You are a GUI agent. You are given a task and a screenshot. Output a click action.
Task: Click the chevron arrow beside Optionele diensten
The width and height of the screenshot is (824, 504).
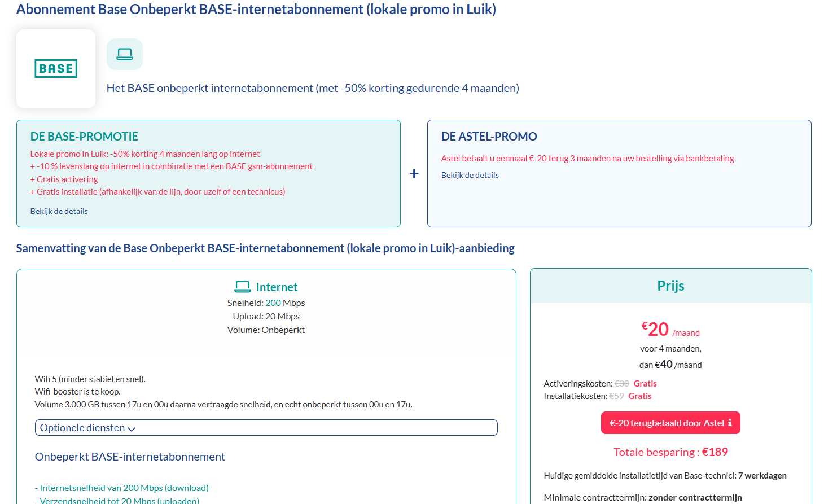132,429
